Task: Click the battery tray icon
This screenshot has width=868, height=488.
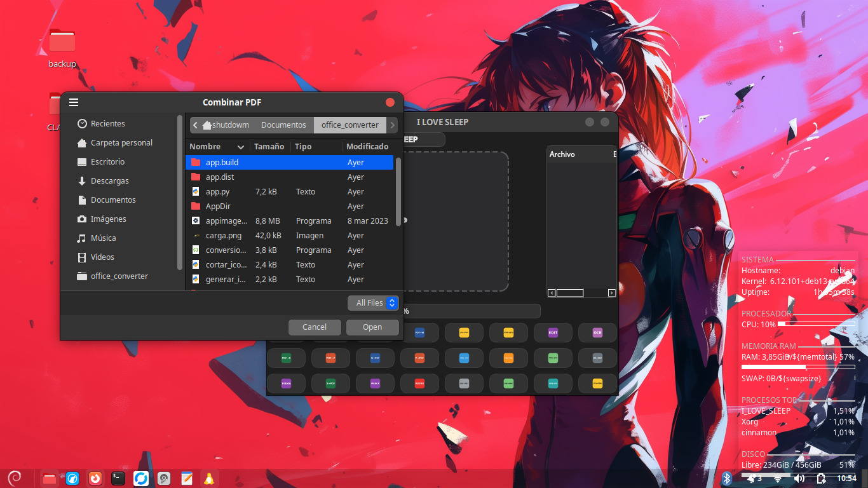Action: tap(821, 478)
